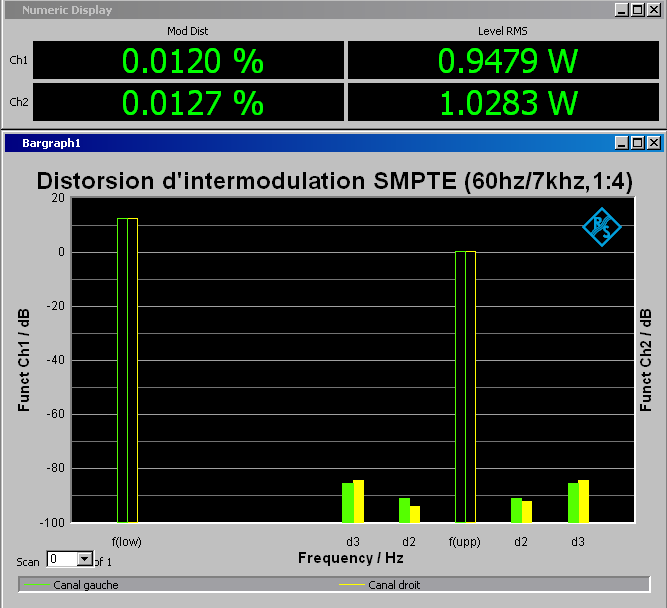Click the f(upp) bar in the graph

pyautogui.click(x=465, y=387)
